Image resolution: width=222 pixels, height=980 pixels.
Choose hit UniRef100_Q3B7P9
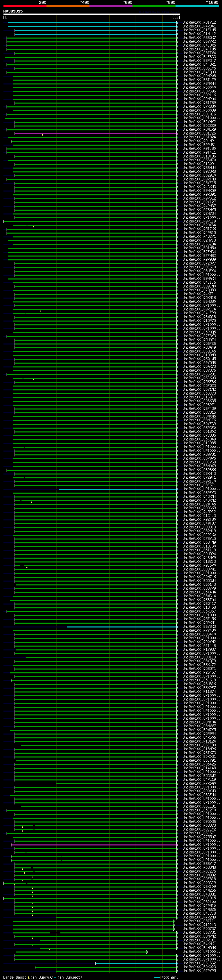(x=199, y=589)
